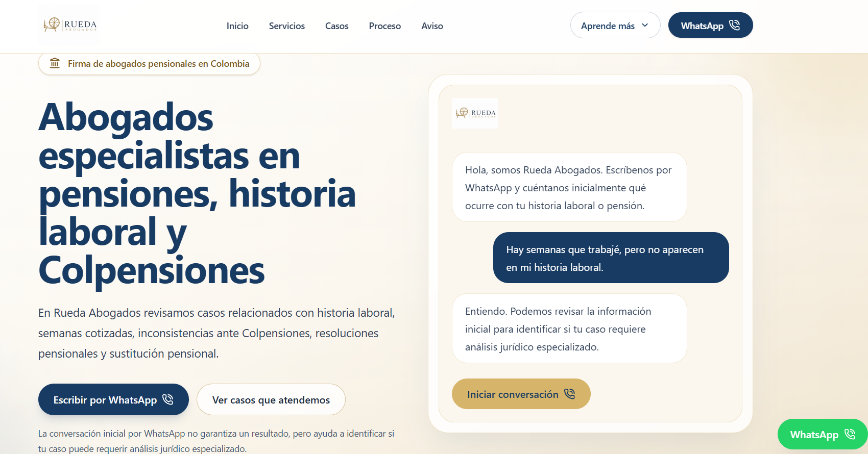
Task: Click the 'Hola, somos Rueda Abogados' chat message
Action: tap(569, 187)
